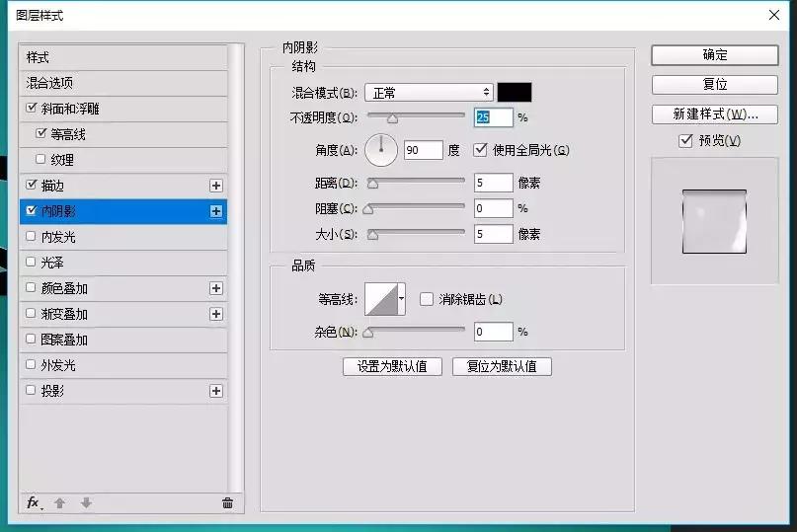Add another 投影 effect with plus icon

pos(216,391)
